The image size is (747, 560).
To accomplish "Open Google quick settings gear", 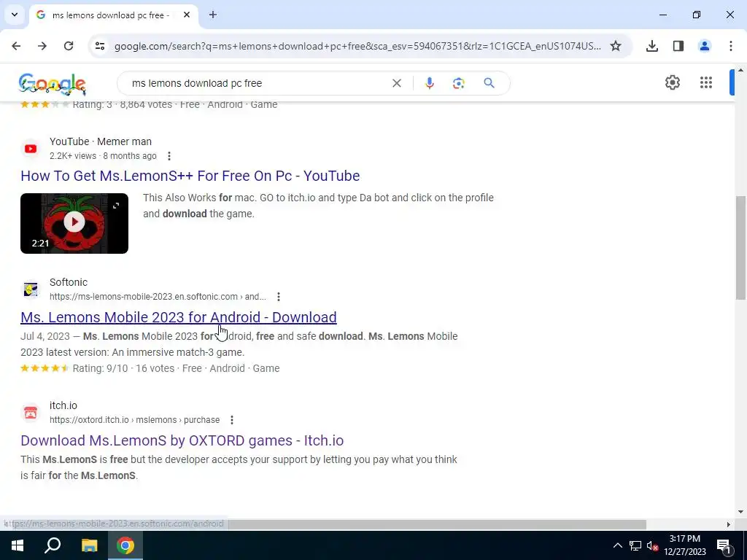I will point(672,82).
